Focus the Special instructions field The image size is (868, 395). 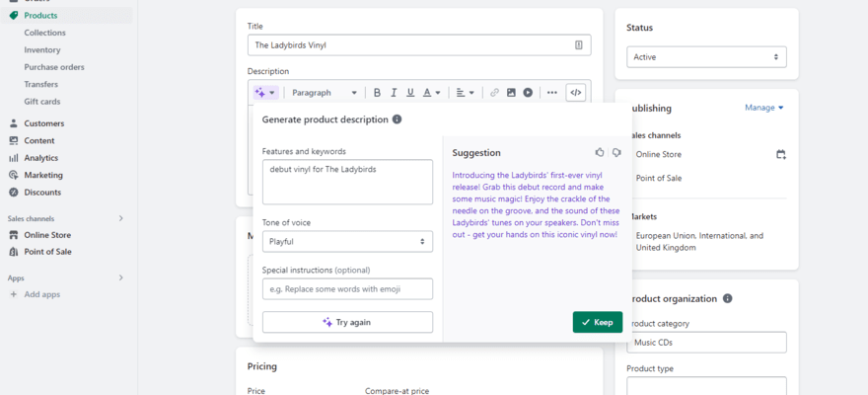[x=347, y=289]
